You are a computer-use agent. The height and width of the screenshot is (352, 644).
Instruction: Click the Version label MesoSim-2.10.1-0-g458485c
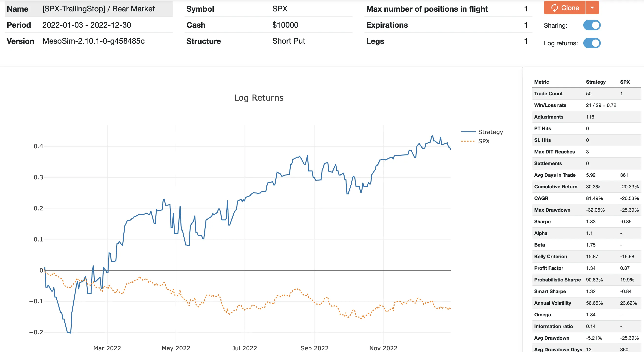coord(93,41)
